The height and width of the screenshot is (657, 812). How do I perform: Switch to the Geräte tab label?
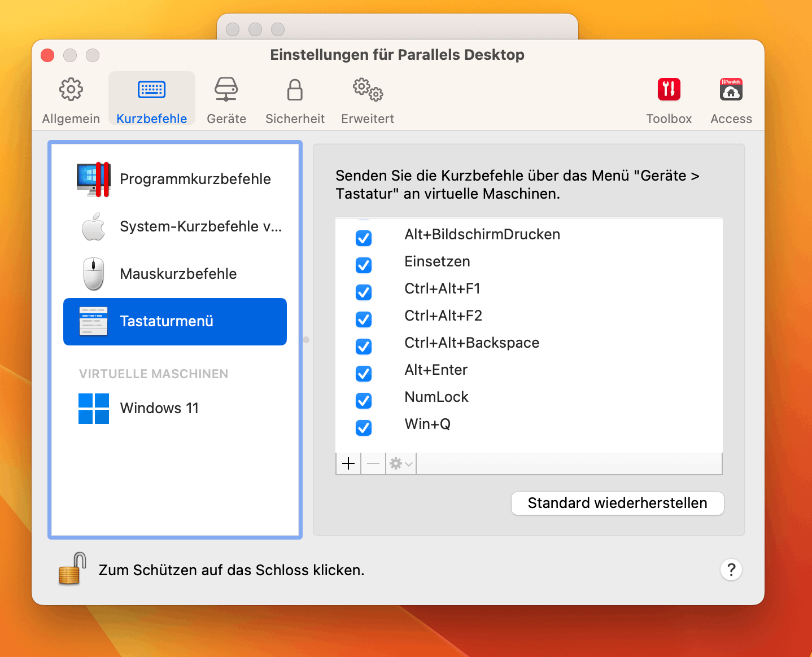[x=226, y=119]
